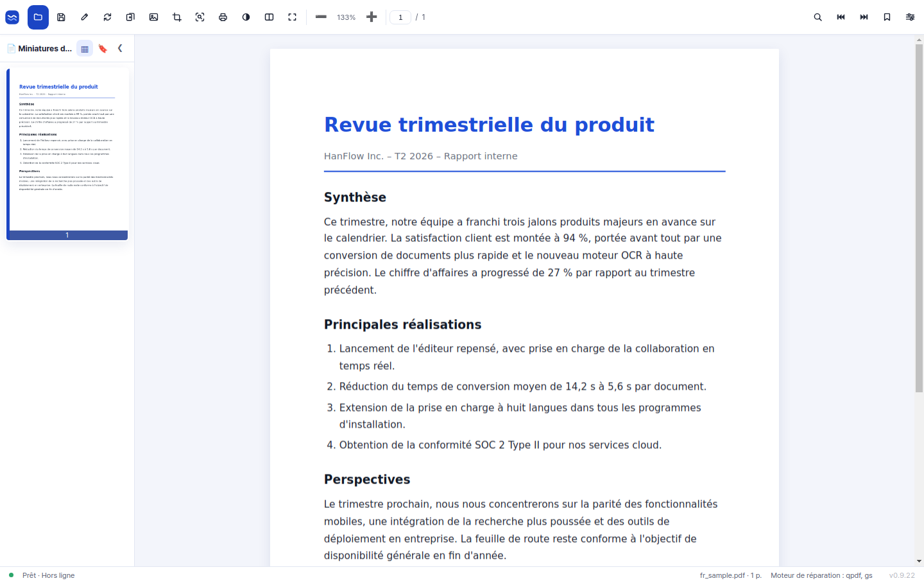Viewport: 924px width, 583px height.
Task: Switch to the thumbnails grid tab
Action: 85,49
